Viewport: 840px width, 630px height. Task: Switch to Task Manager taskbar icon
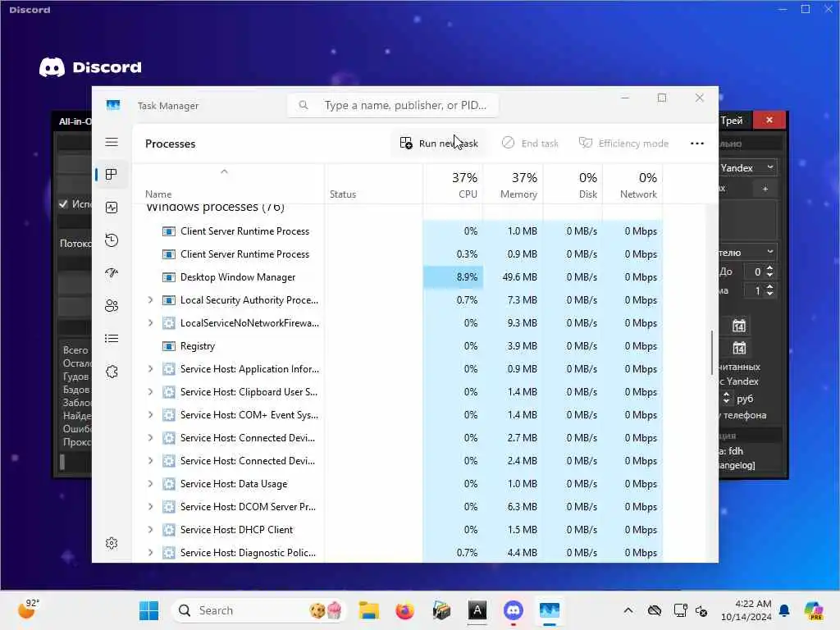(x=550, y=610)
